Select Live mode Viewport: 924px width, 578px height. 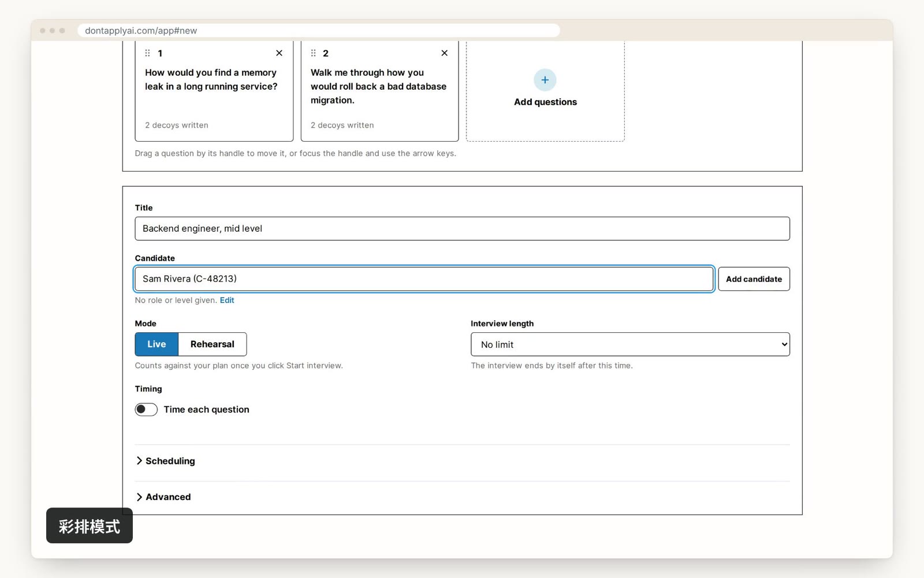click(157, 344)
